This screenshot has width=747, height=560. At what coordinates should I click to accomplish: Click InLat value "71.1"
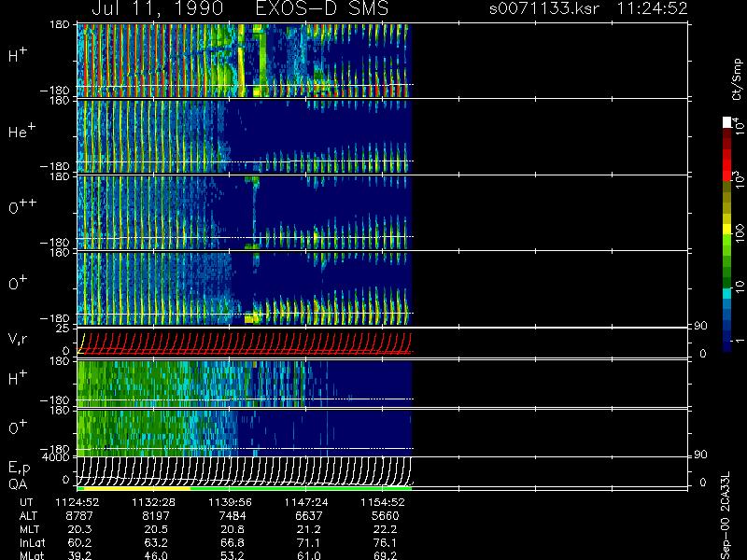(308, 542)
